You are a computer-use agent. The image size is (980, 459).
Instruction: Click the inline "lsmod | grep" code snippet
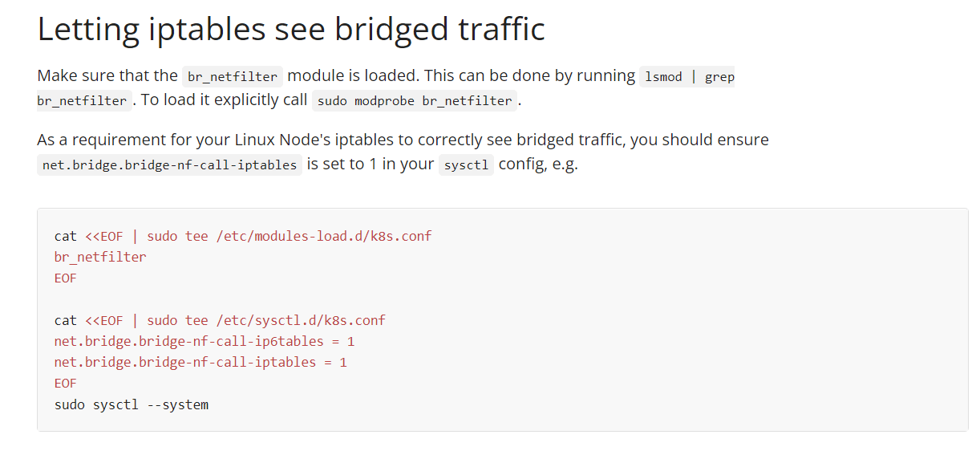tap(688, 77)
